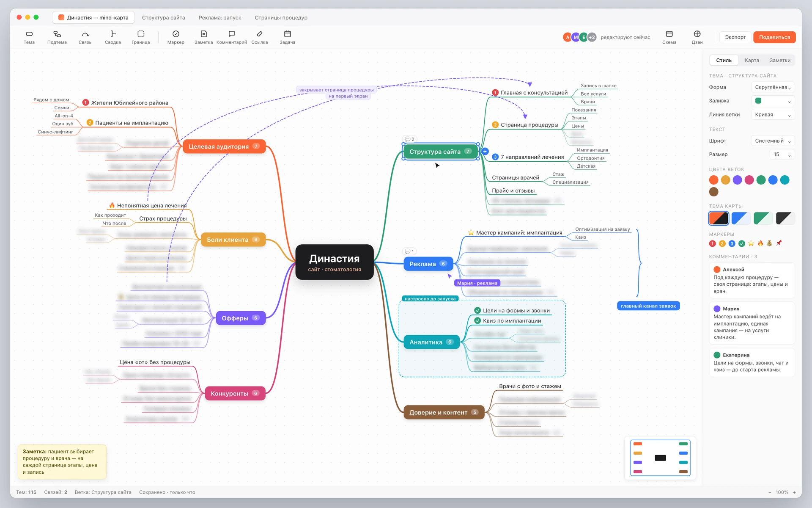Viewport: 812px width, 508px height.
Task: Attach a Заметка note
Action: click(204, 37)
